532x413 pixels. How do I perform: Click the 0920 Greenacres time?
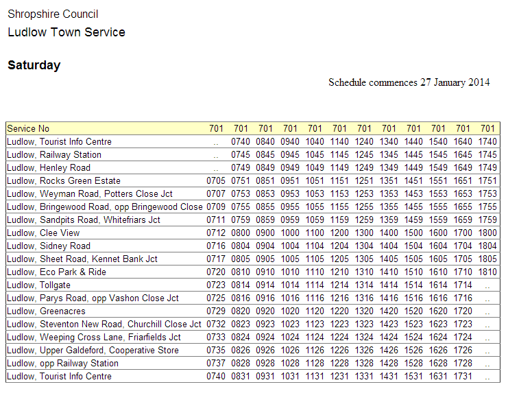[265, 311]
